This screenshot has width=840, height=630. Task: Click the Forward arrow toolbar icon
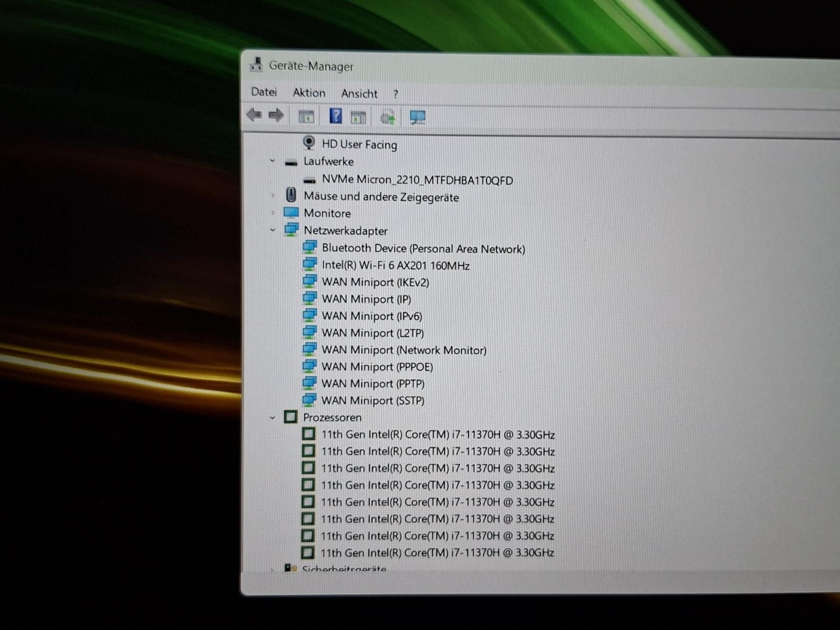[x=276, y=115]
